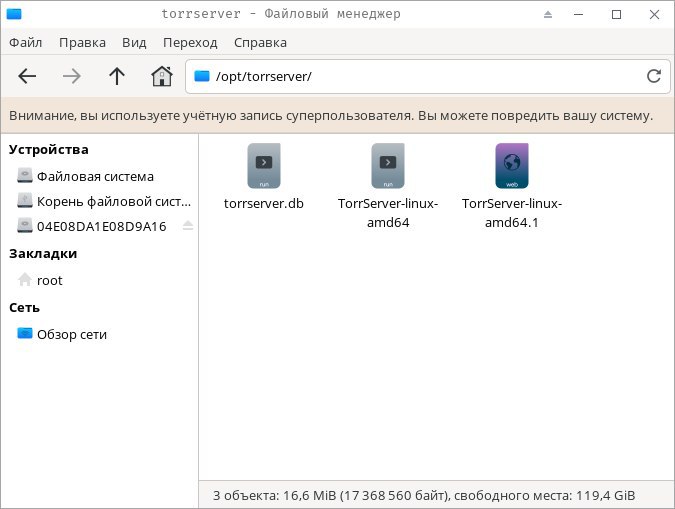Maximize the file manager window
The height and width of the screenshot is (509, 675).
pyautogui.click(x=616, y=14)
